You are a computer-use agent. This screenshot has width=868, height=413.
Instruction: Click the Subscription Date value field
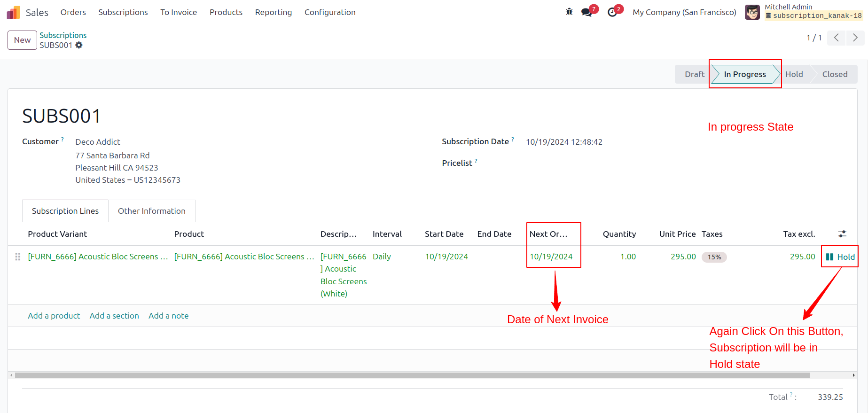(x=564, y=142)
